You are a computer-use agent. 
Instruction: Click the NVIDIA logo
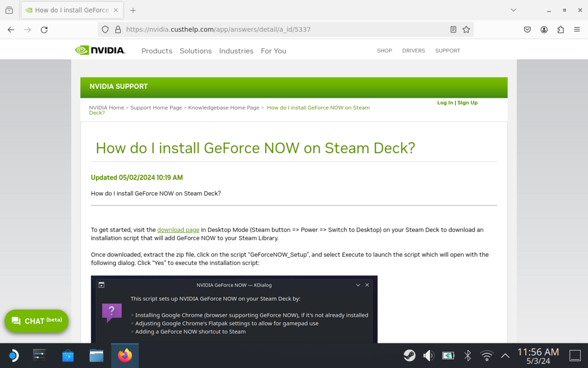point(100,50)
